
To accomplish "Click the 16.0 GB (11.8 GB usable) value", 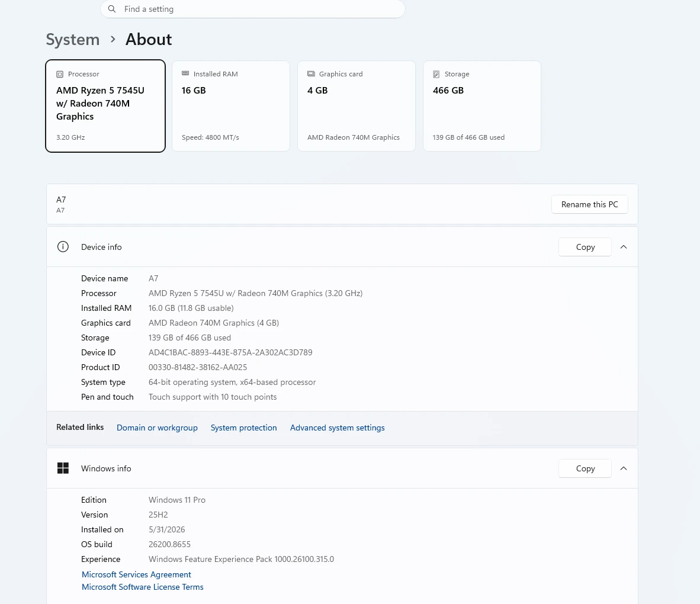I will coord(191,308).
